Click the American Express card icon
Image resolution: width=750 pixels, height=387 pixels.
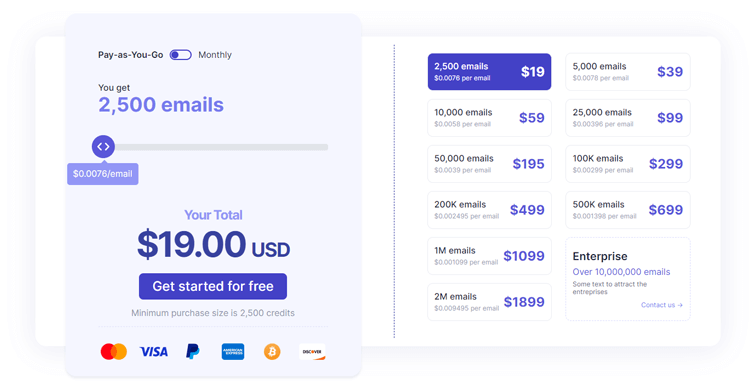click(x=233, y=352)
